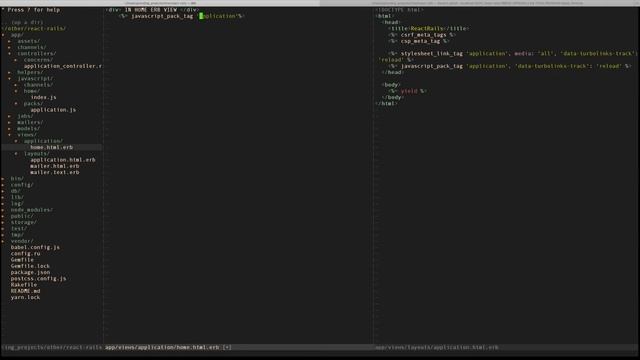Open Rakefile in the tree
Viewport: 640px width, 360px height.
pos(24,285)
